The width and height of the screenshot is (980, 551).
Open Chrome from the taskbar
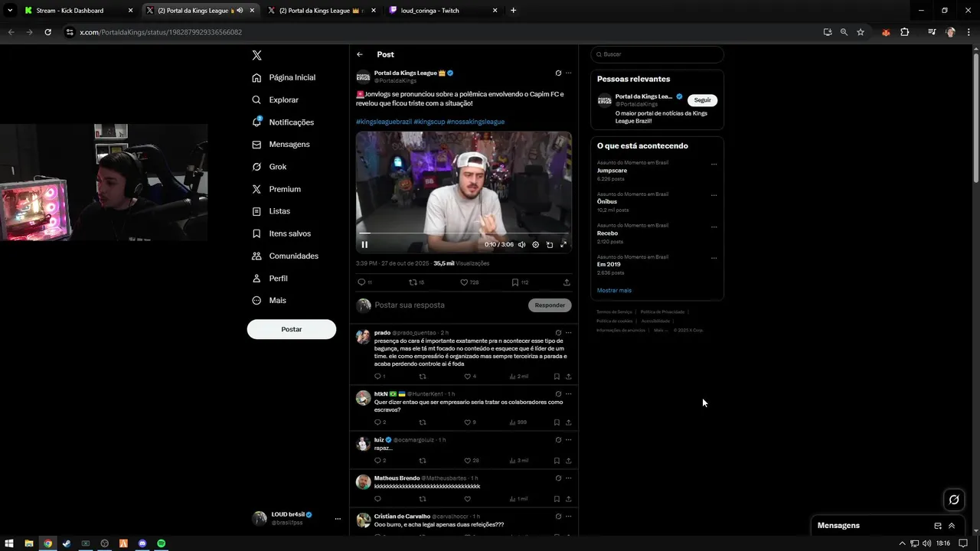(47, 543)
